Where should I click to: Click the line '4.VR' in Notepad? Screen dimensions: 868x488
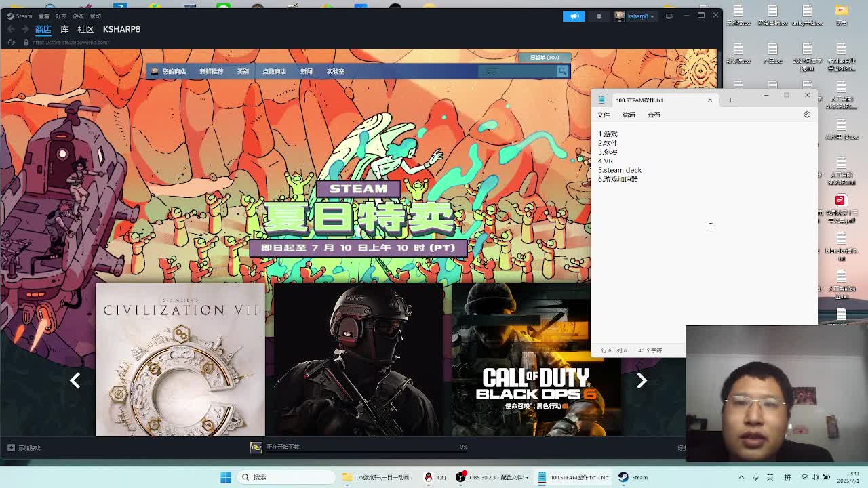coord(606,161)
